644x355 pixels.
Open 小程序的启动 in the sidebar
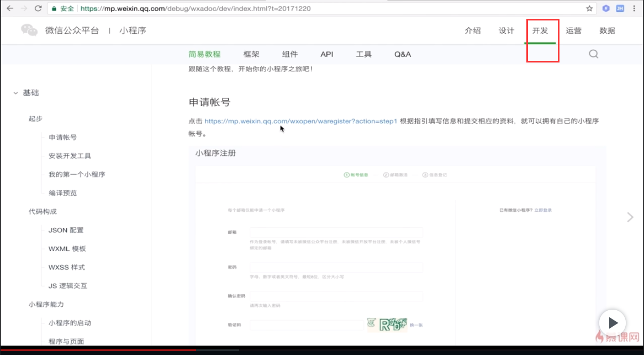70,323
